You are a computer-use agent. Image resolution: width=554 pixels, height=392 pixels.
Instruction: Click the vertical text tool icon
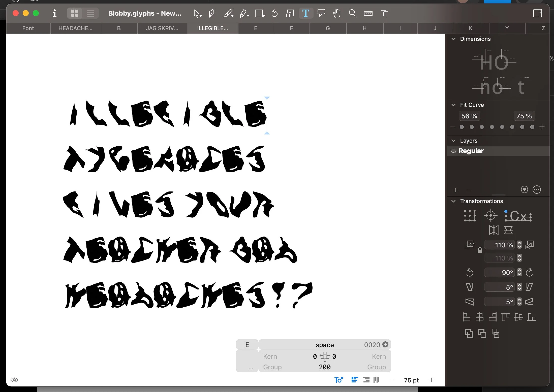click(x=384, y=13)
